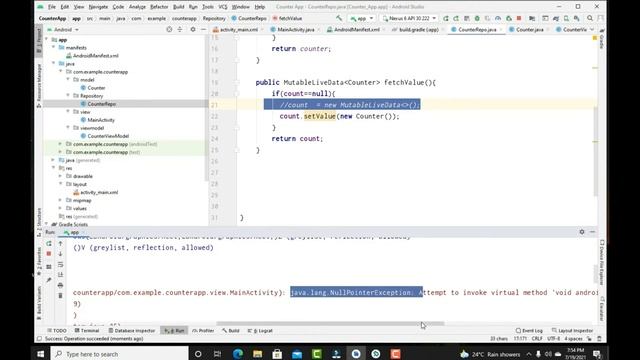Viewport: 640px width, 360px height.
Task: Open the Terminal tool window
Action: coord(87,331)
